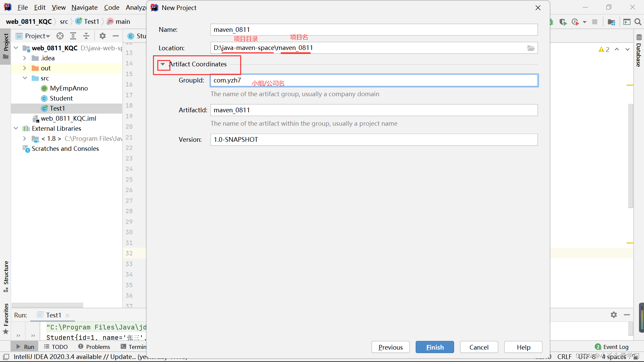Viewport: 644px width, 362px height.
Task: Click the GroupId input field
Action: (x=374, y=80)
